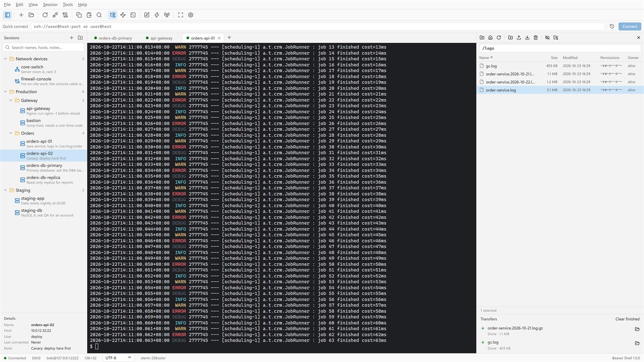Image resolution: width=644 pixels, height=362 pixels.
Task: Click the plus icon in the main toolbar
Action: pos(21,15)
